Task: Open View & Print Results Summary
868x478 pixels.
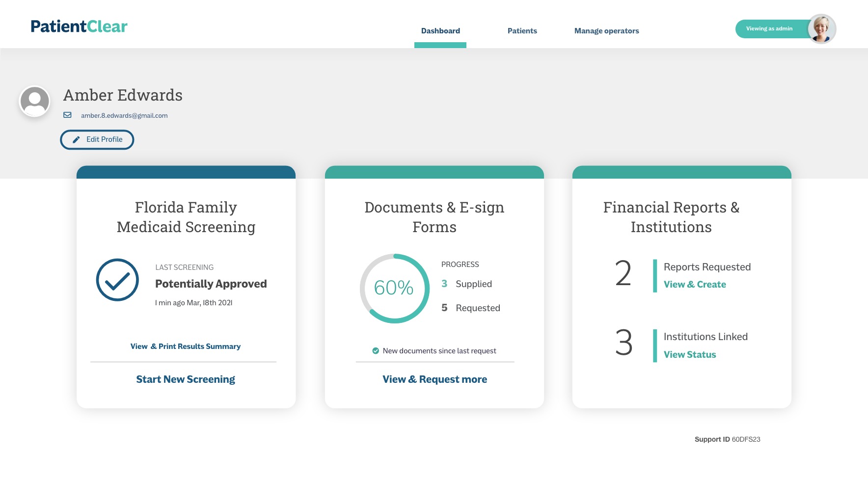Action: pyautogui.click(x=186, y=346)
